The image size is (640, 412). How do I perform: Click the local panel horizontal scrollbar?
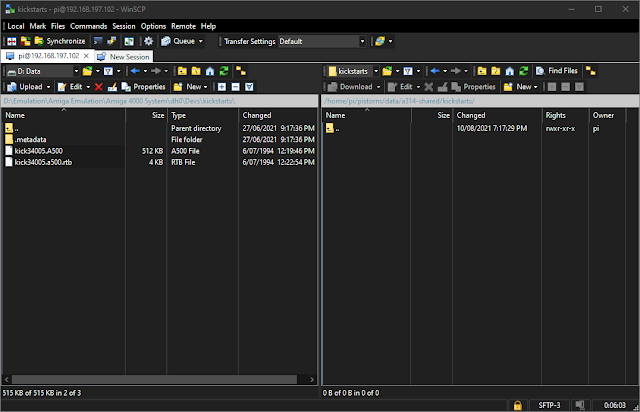tap(154, 379)
